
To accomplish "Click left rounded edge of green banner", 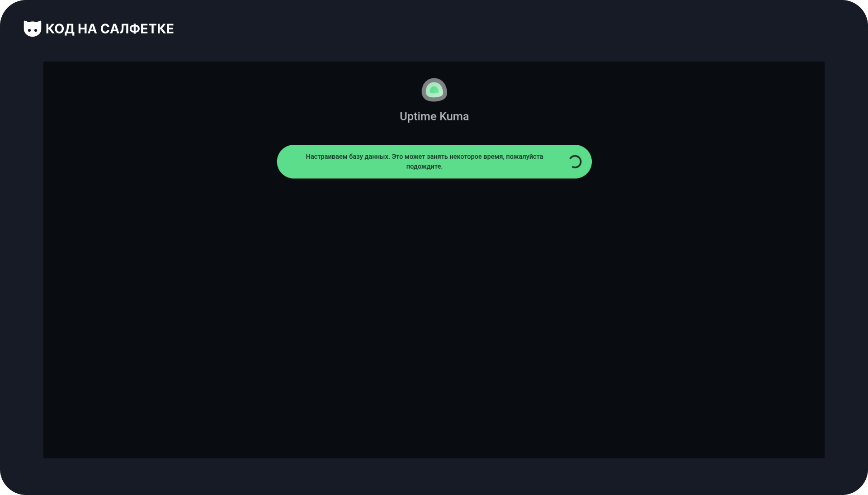I will (286, 162).
